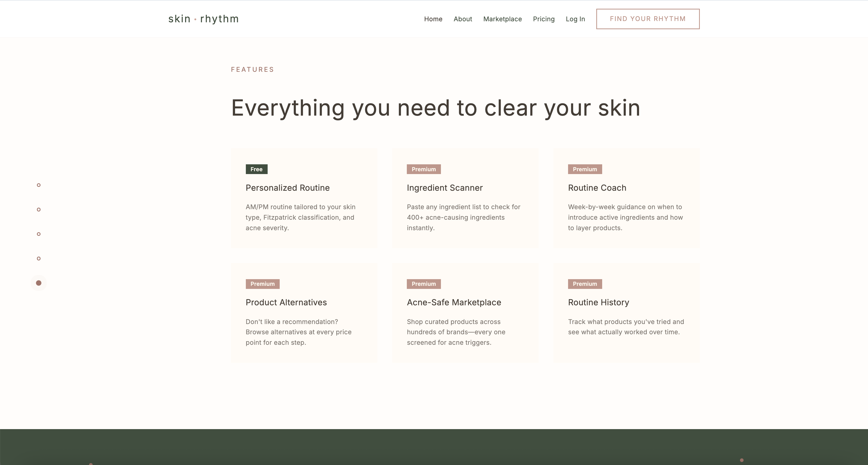Click the Product Alternatives card

304,313
